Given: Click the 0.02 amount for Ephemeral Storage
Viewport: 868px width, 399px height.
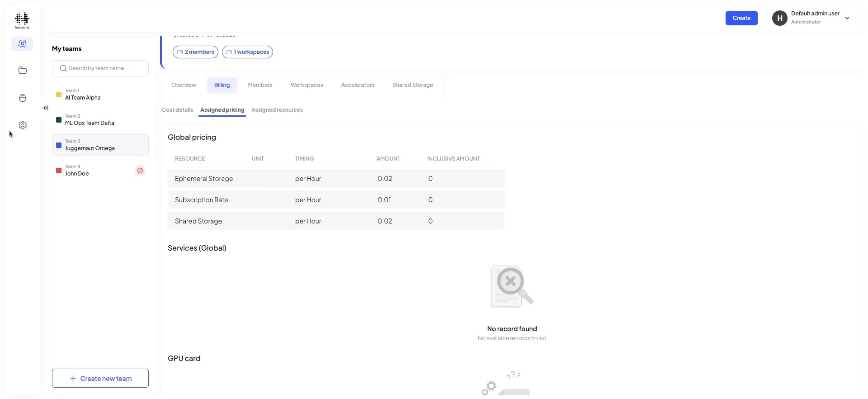Looking at the screenshot, I should click(x=385, y=179).
